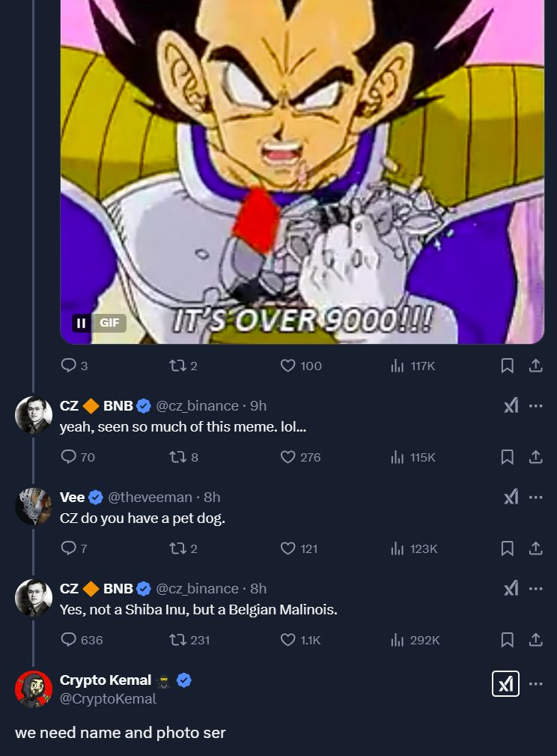This screenshot has height=756, width=557.
Task: Click Crypto Kemal's profile avatar
Action: [34, 689]
